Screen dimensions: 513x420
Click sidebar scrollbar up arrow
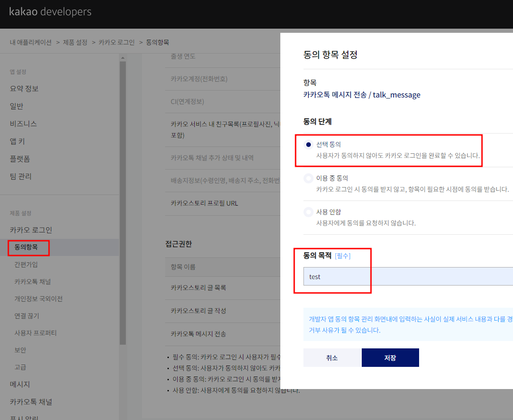123,58
